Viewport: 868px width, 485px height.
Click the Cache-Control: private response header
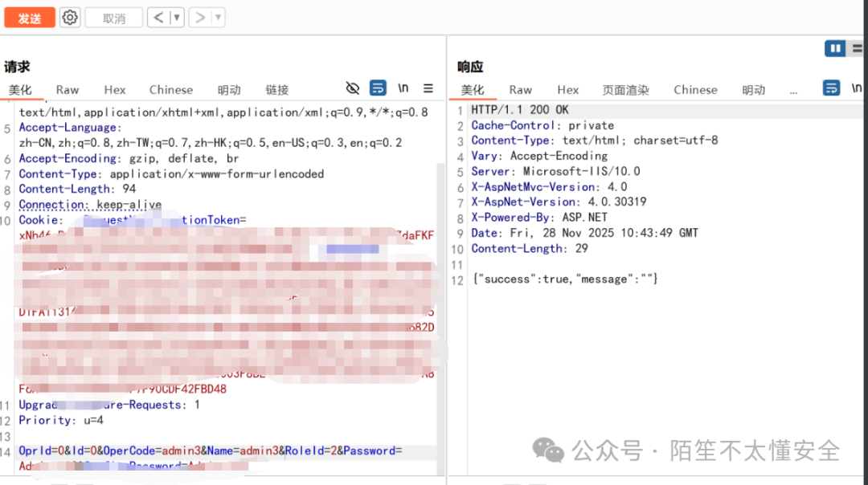[x=542, y=125]
